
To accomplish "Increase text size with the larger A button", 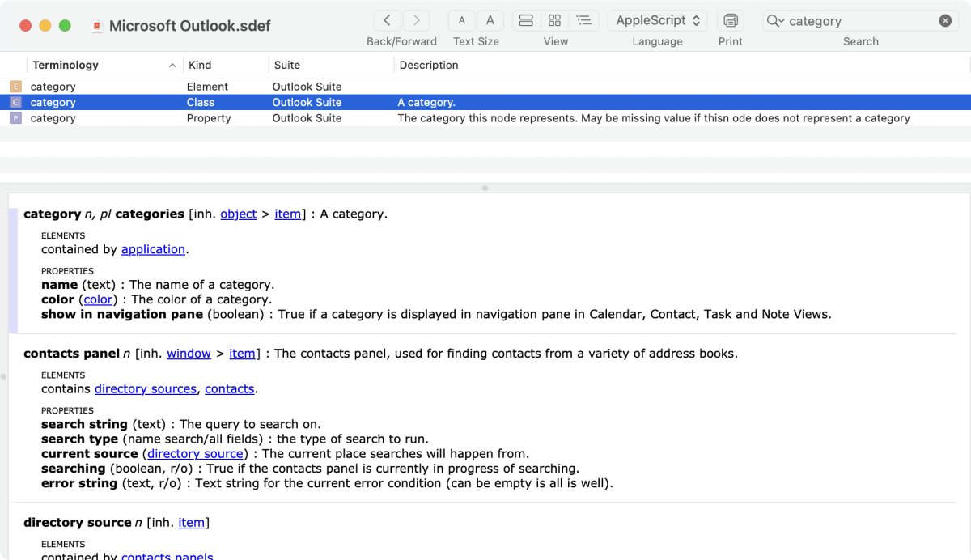I will 490,19.
